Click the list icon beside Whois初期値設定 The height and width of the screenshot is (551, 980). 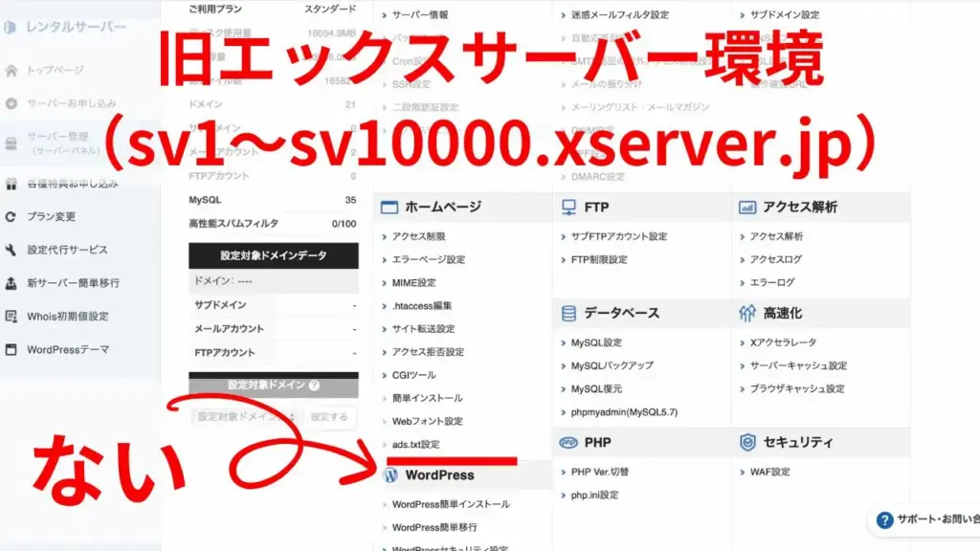[11, 316]
